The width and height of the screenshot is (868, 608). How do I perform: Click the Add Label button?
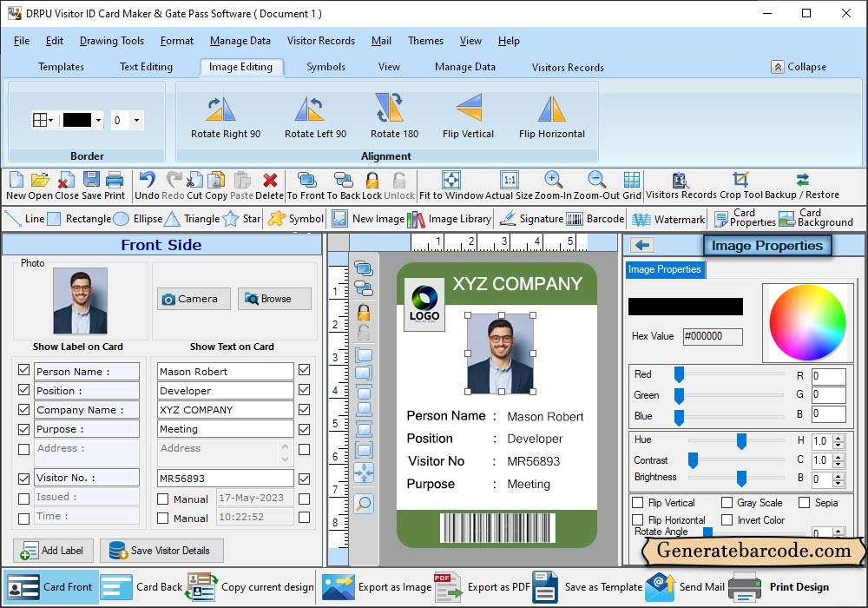tap(53, 551)
